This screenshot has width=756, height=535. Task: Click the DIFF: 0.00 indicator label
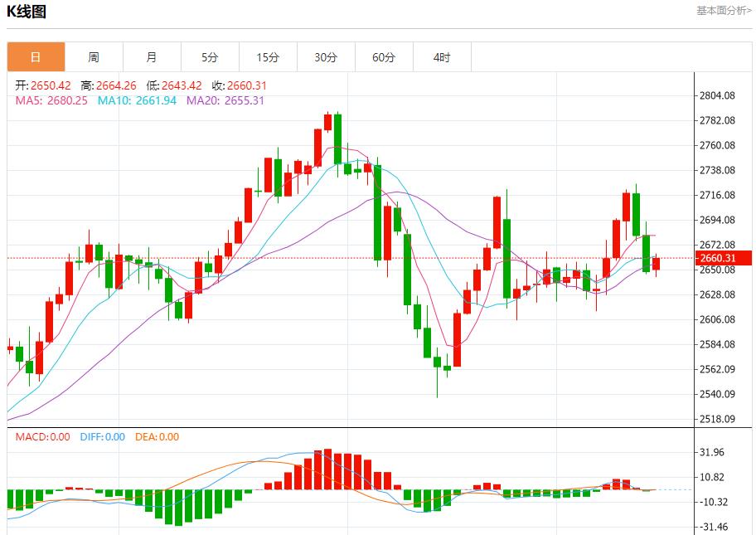click(x=102, y=437)
